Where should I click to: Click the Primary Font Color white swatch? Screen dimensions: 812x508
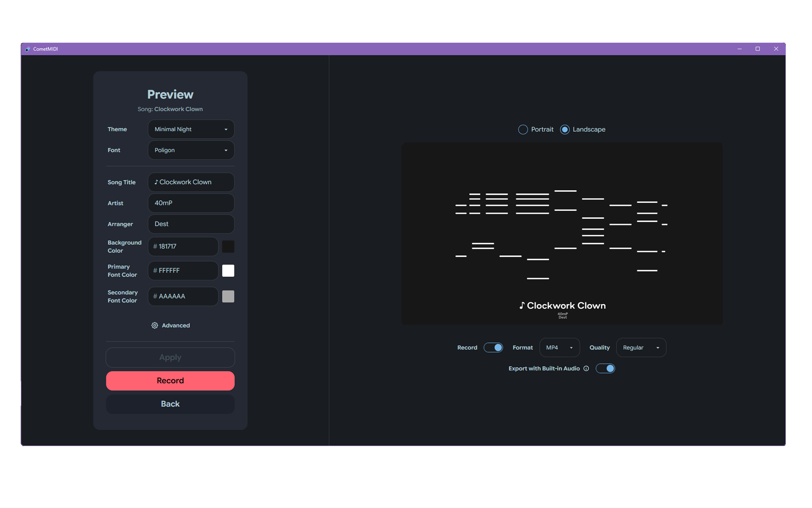(x=228, y=271)
